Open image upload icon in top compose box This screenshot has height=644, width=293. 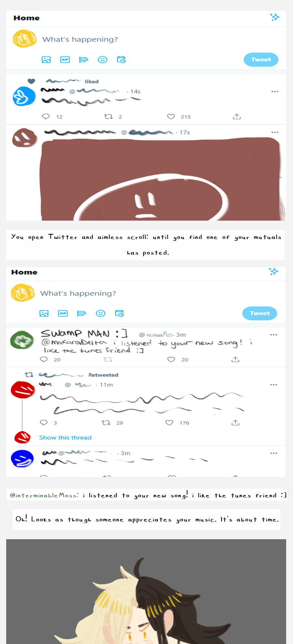pos(46,60)
